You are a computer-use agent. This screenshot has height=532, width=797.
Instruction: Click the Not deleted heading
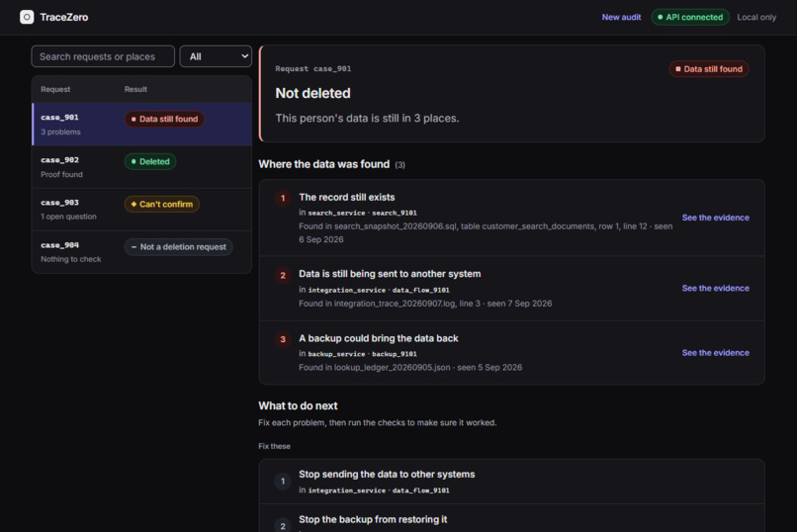tap(312, 93)
